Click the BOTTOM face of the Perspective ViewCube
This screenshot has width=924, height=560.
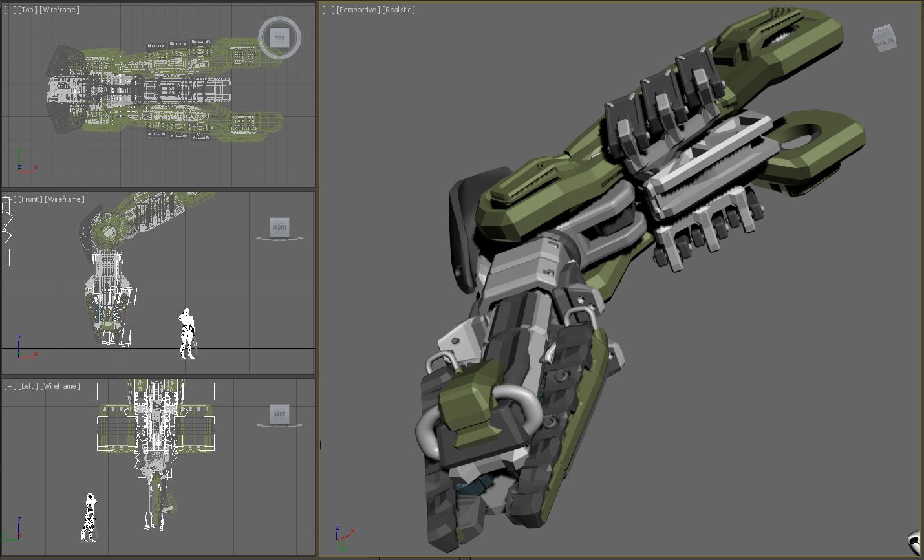click(884, 38)
